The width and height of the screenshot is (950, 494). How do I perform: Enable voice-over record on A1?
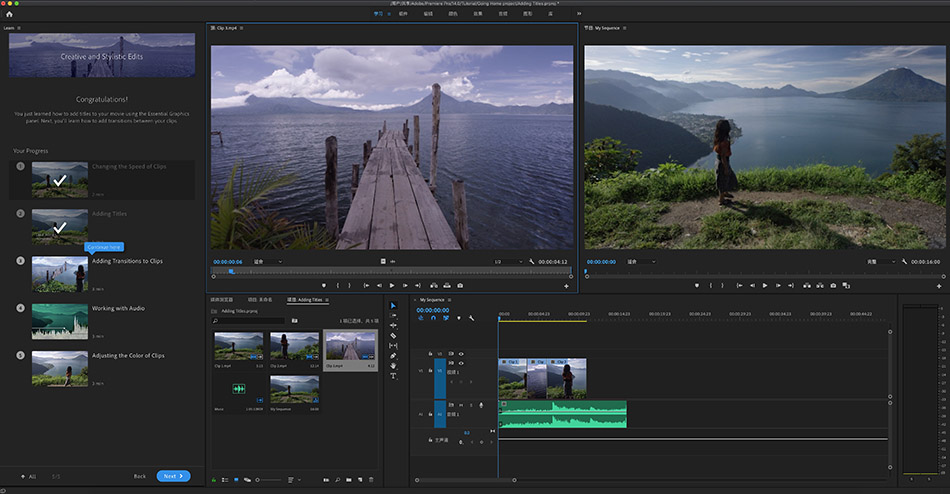(481, 405)
